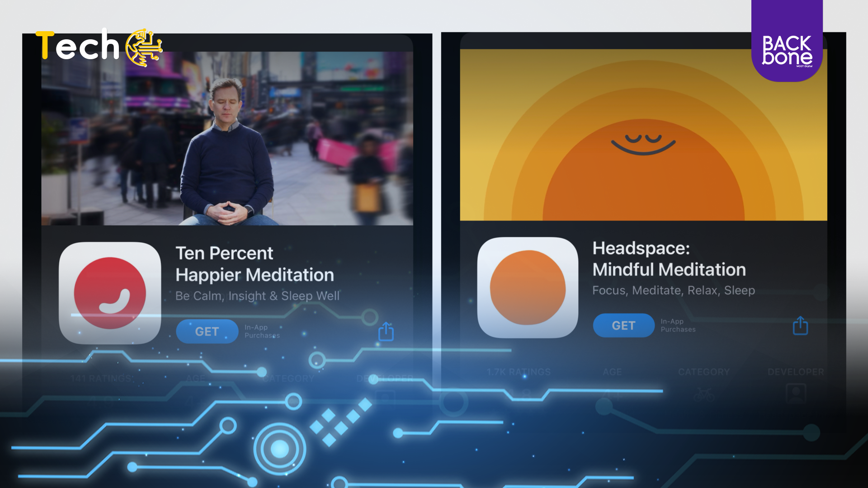Screen dimensions: 868x488
Task: Click 'In-App Purchases' text beside Ten Percent GET
Action: coord(262,331)
